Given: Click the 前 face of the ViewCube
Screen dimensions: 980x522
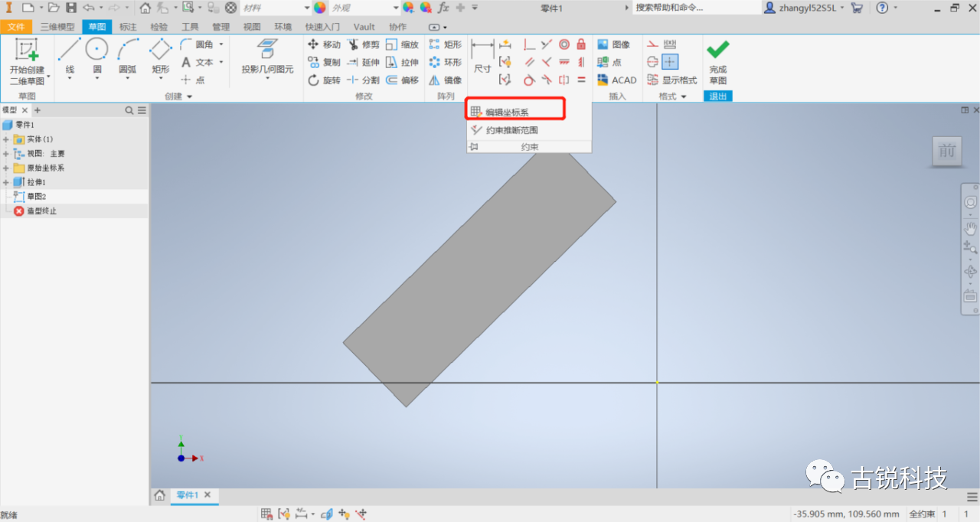Looking at the screenshot, I should coord(946,151).
